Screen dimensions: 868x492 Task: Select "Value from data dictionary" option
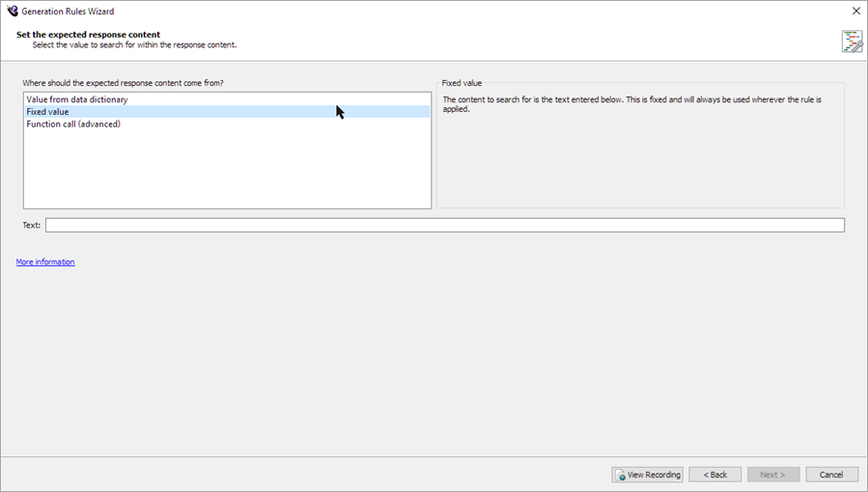tap(77, 99)
